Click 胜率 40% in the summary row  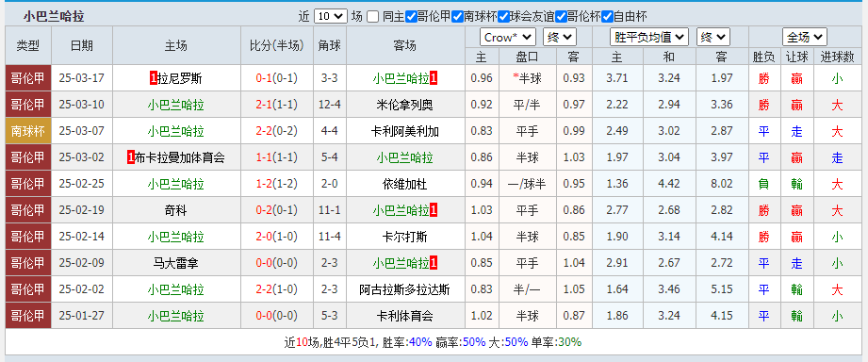click(408, 342)
